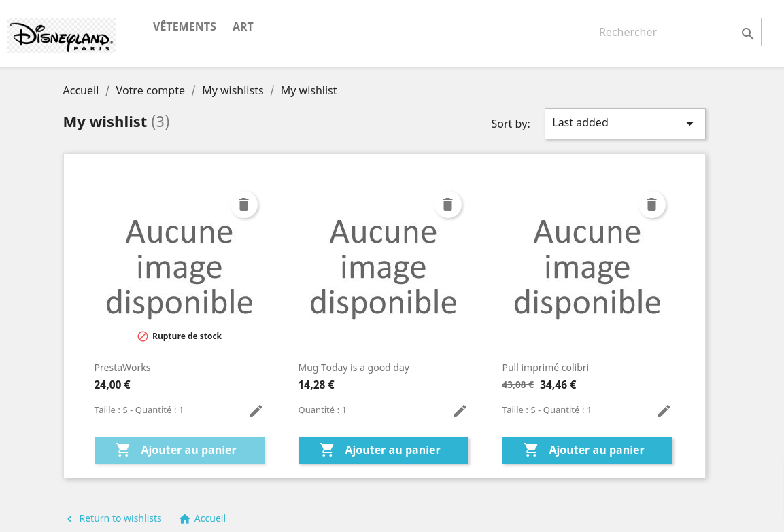Image resolution: width=784 pixels, height=532 pixels.
Task: Open the Sort by Last added dropdown
Action: pos(625,124)
